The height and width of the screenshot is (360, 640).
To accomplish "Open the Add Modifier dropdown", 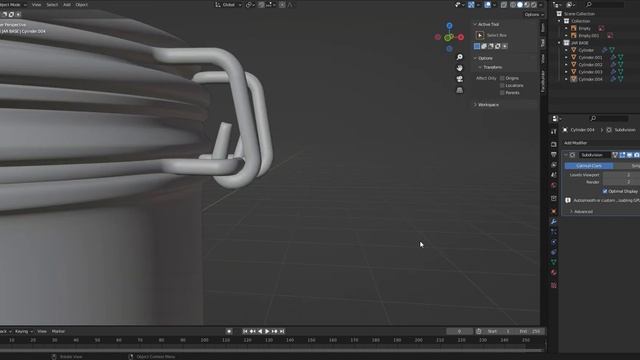I will 575,143.
